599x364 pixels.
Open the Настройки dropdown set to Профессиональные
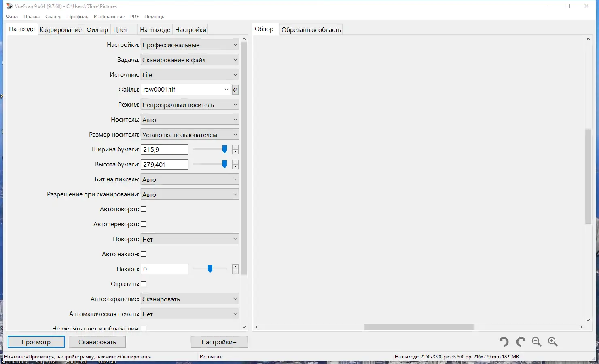pyautogui.click(x=190, y=45)
